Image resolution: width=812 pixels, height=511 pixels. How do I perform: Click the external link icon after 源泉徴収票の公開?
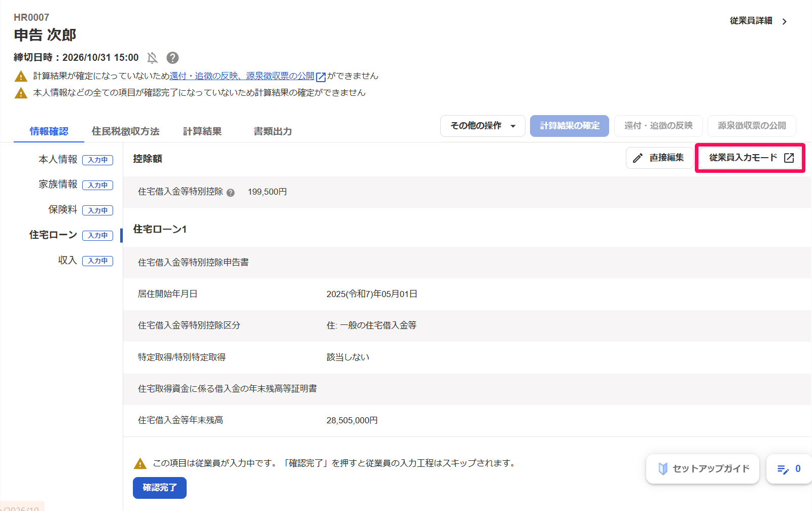tap(321, 77)
